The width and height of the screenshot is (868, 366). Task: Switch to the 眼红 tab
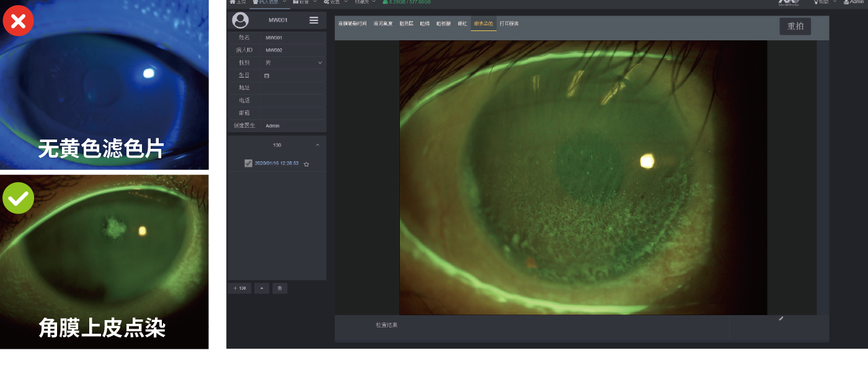tap(463, 24)
